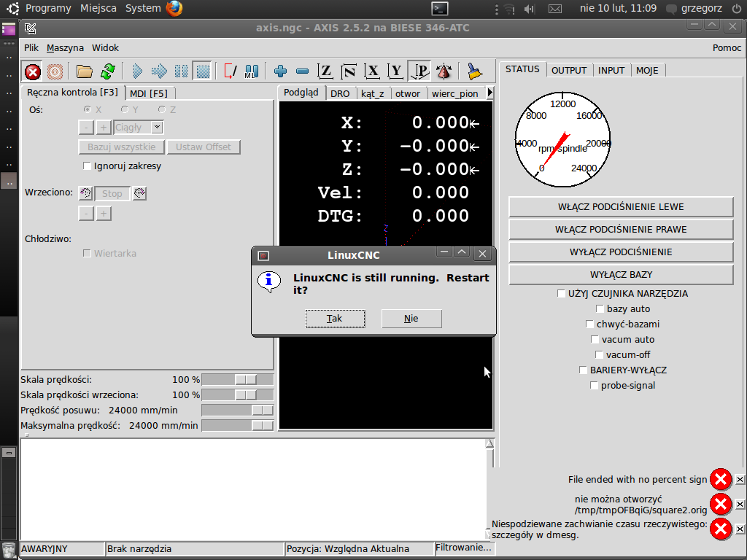Pause program execution in the toolbar
This screenshot has height=560, width=747.
click(181, 71)
